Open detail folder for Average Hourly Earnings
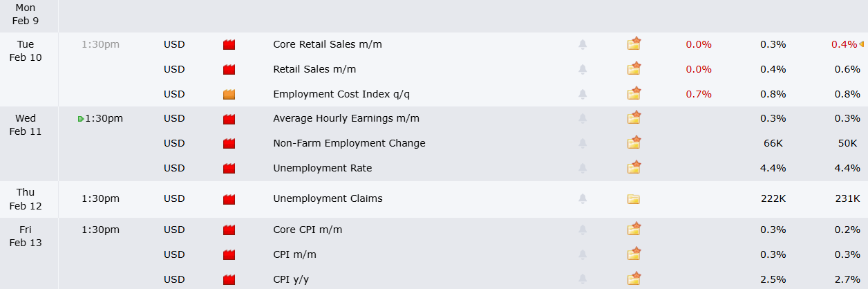 point(634,118)
